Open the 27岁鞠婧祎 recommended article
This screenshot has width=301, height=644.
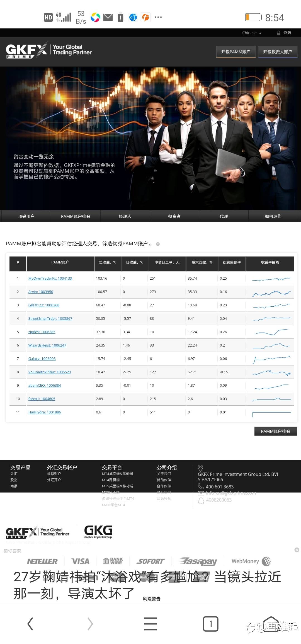tap(147, 585)
